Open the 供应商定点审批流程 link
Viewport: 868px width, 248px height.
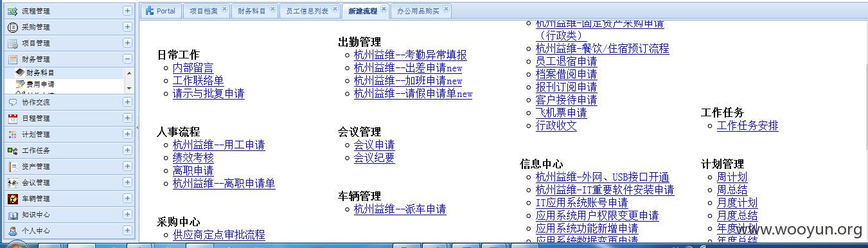coord(218,235)
